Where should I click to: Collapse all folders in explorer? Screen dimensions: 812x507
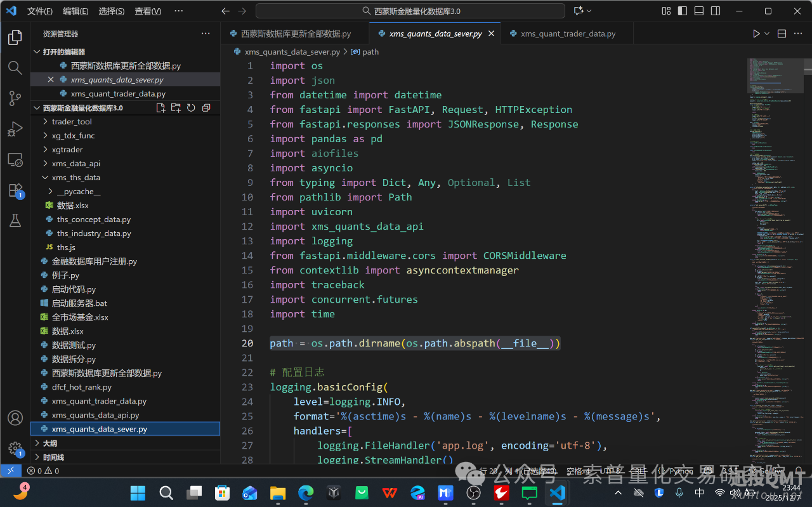click(206, 108)
